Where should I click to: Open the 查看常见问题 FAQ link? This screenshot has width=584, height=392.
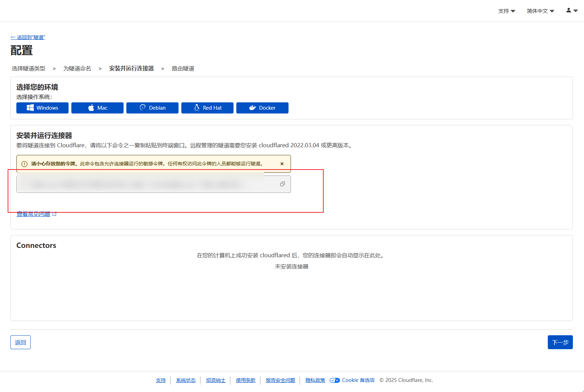coord(34,214)
